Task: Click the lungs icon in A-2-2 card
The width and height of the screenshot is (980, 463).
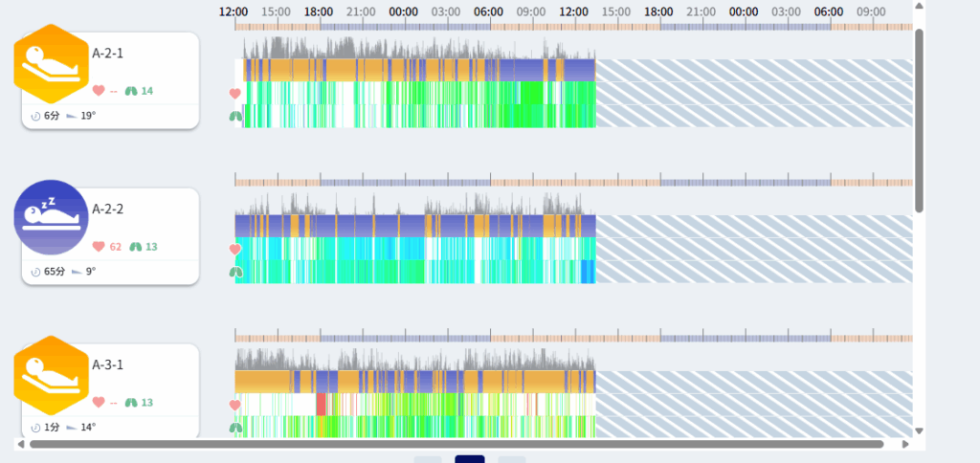Action: [x=135, y=247]
